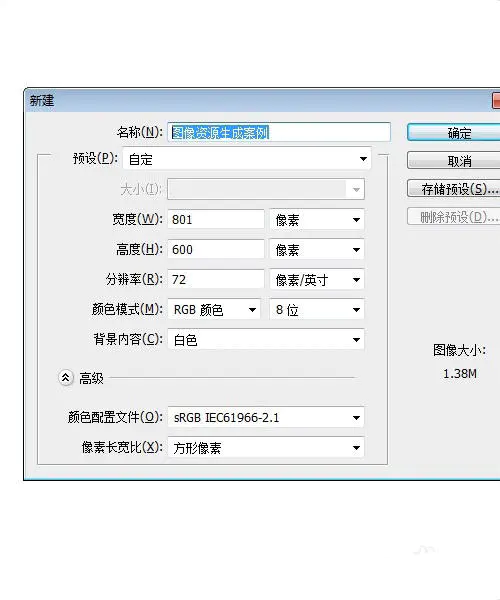Open the width unit 像素 dropdown
Viewport: 500px width, 600px height.
point(317,220)
